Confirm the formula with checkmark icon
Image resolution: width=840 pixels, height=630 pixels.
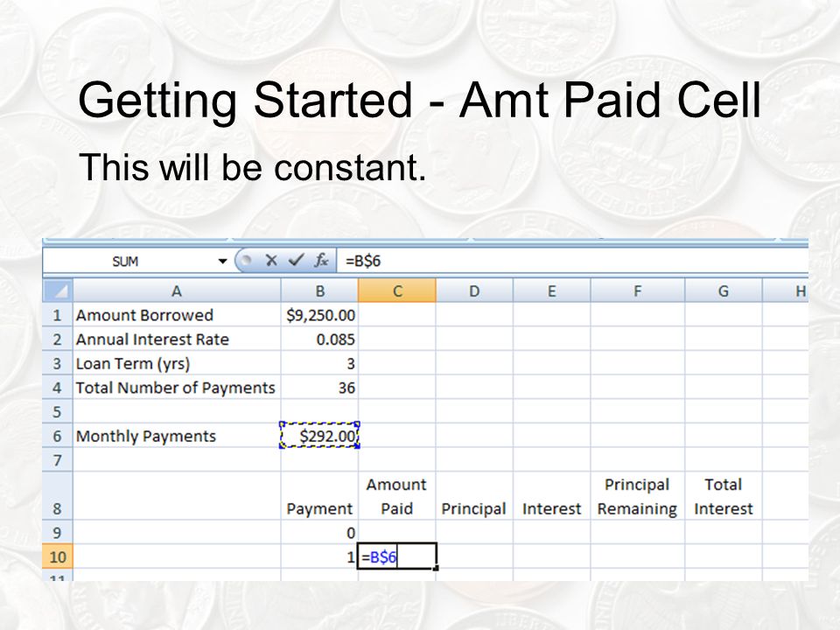click(x=295, y=261)
